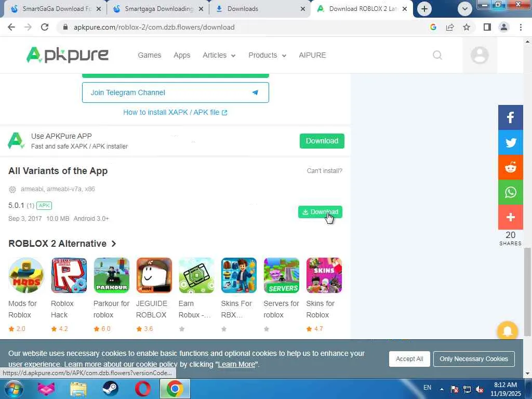Screen dimensions: 532x399
Task: Click the notification bell icon
Action: [x=507, y=331]
